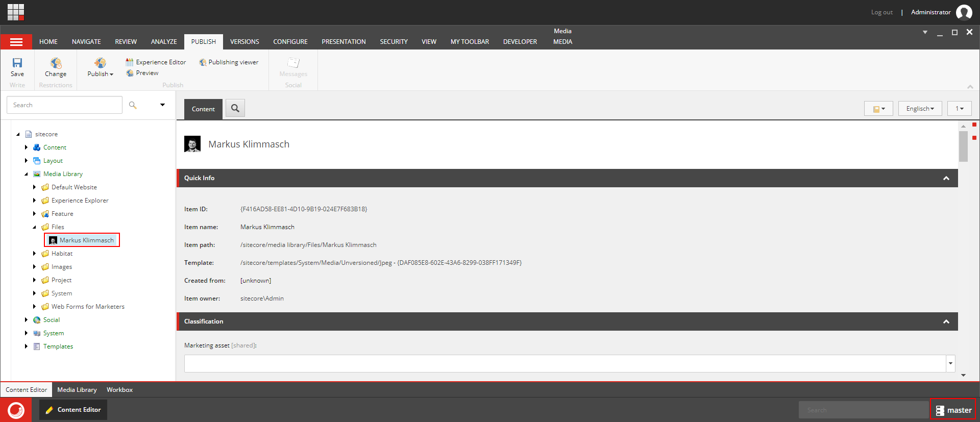This screenshot has height=422, width=980.
Task: Click the content pane vertical scrollbar
Action: point(963,146)
